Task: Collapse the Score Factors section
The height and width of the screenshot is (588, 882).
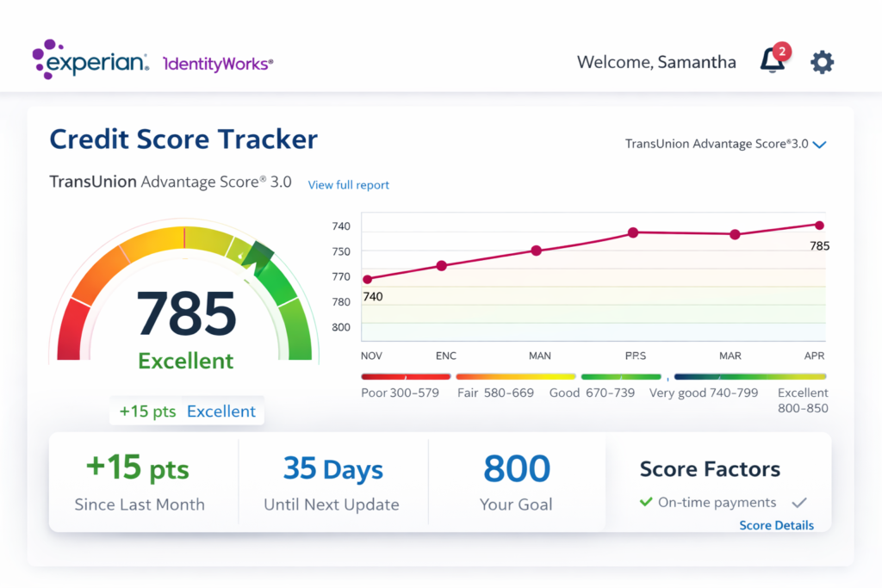Action: coord(710,469)
